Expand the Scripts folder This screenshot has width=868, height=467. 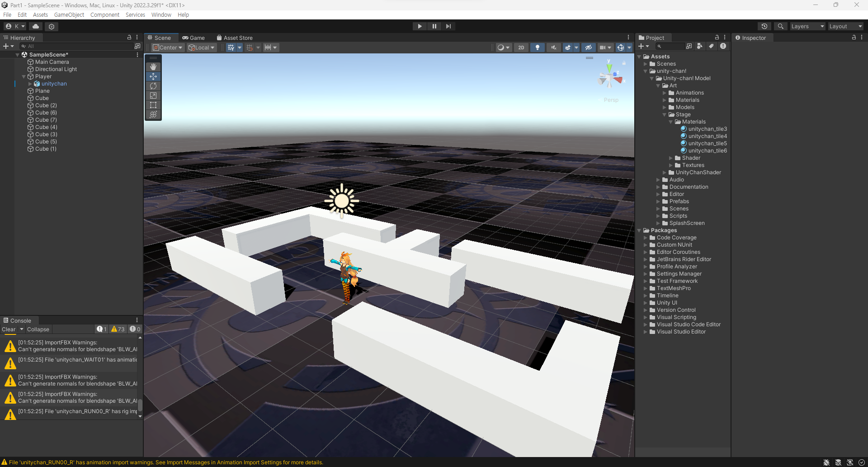pyautogui.click(x=658, y=216)
